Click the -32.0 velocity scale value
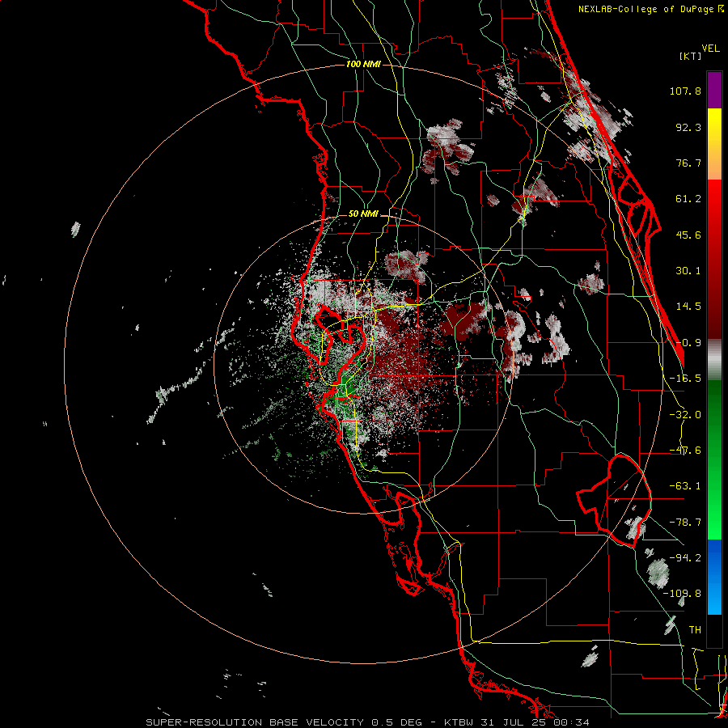This screenshot has width=728, height=728. point(685,415)
